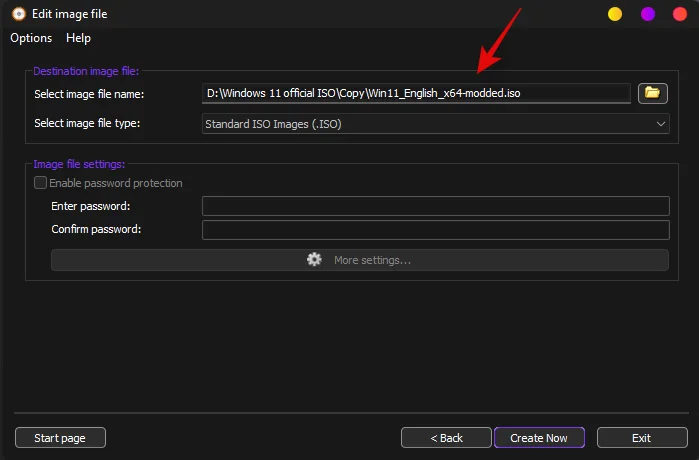Click the More settings label text

point(372,260)
